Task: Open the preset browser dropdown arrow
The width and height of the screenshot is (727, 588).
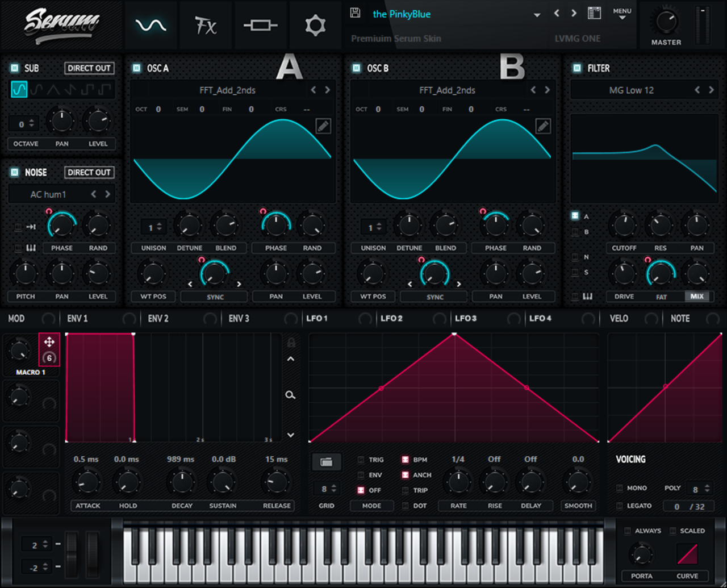Action: [537, 14]
